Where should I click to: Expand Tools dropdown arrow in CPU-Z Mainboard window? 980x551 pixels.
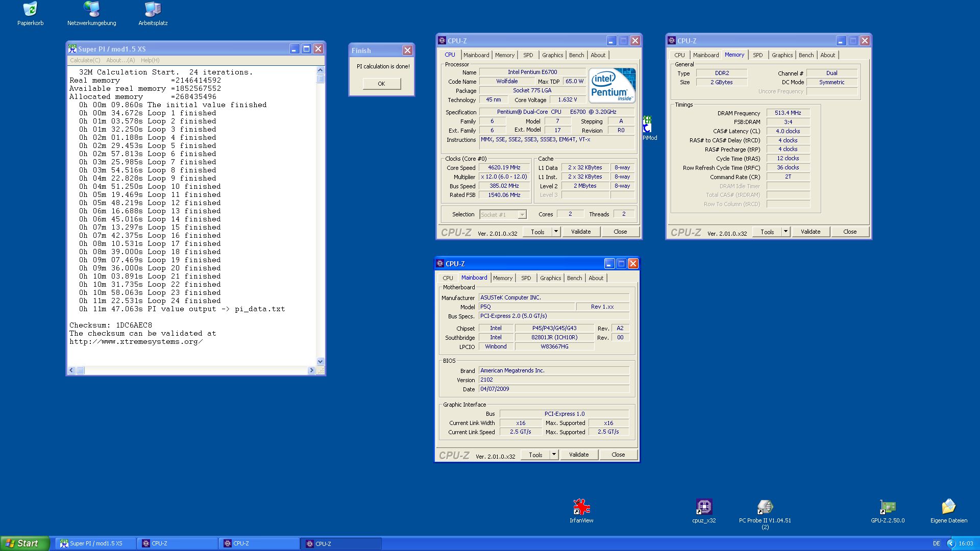click(553, 455)
